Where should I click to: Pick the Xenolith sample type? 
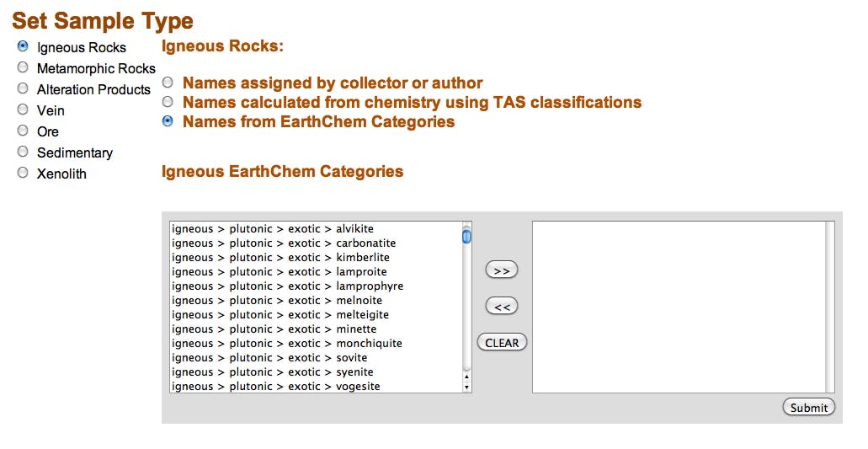[x=23, y=173]
